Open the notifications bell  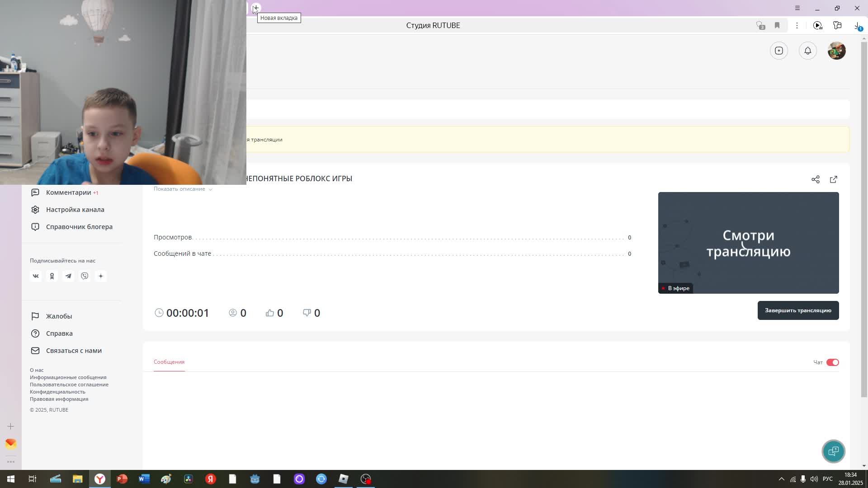coord(807,51)
